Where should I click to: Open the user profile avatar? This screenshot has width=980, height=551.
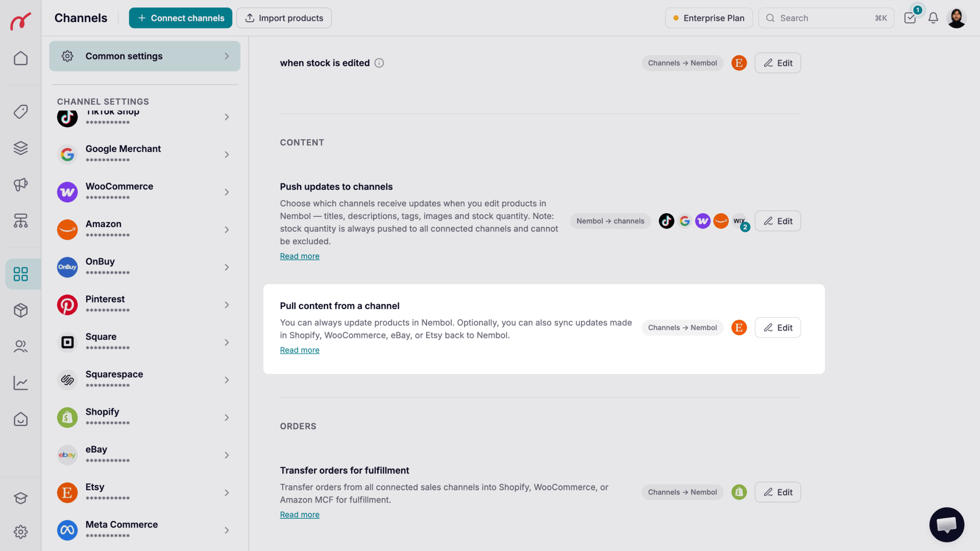[957, 18]
